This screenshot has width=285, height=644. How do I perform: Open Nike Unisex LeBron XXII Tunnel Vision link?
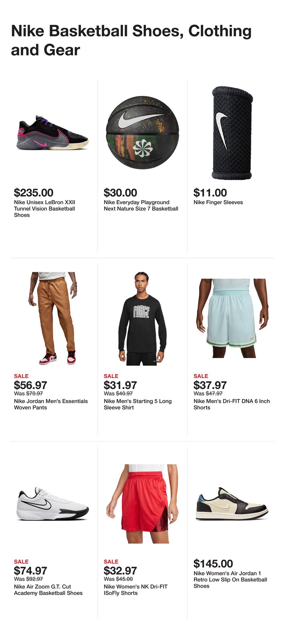pos(44,209)
